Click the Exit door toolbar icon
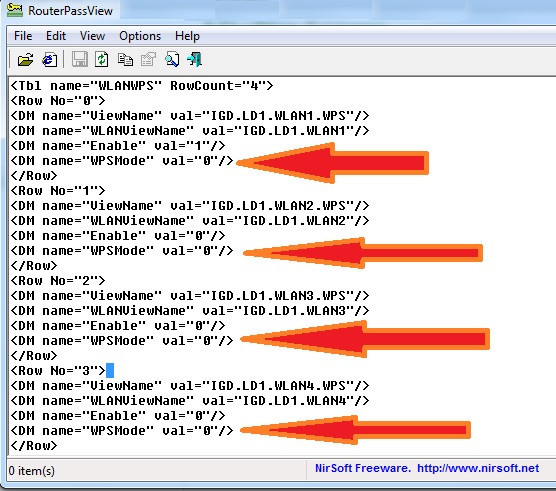The height and width of the screenshot is (491, 556). [195, 59]
